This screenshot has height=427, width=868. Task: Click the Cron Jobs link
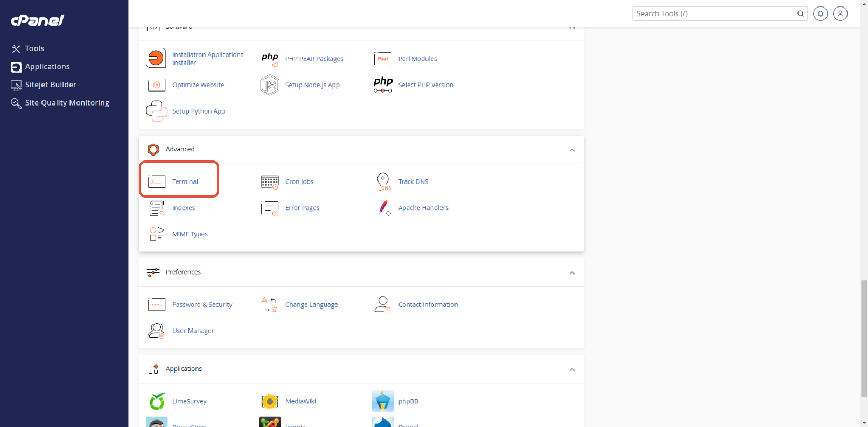point(299,181)
